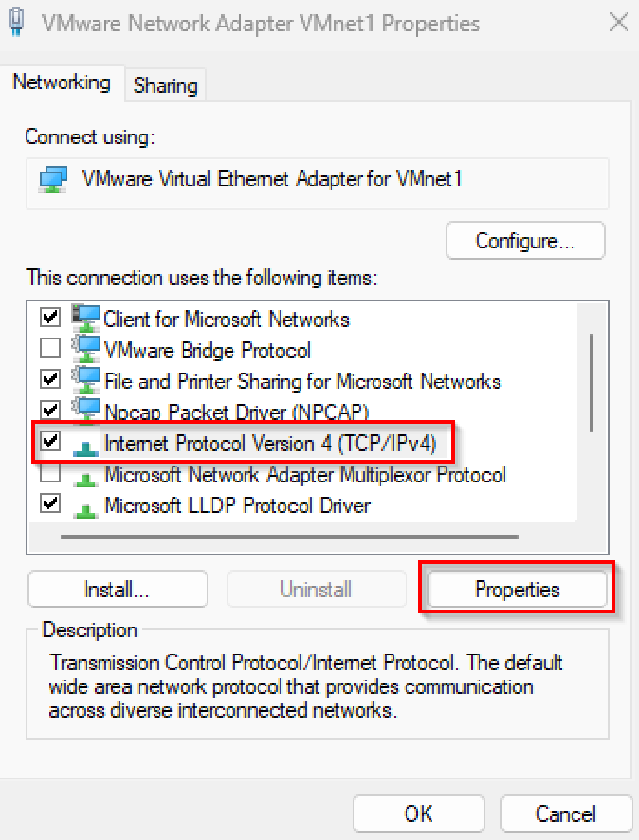Click the network adapter icon in title bar

(x=16, y=22)
